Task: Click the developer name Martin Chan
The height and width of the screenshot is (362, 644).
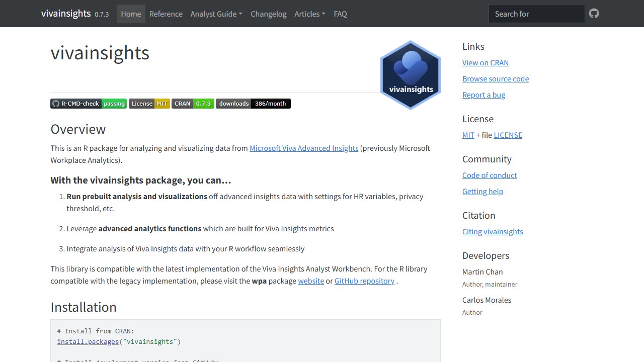Action: tap(482, 272)
